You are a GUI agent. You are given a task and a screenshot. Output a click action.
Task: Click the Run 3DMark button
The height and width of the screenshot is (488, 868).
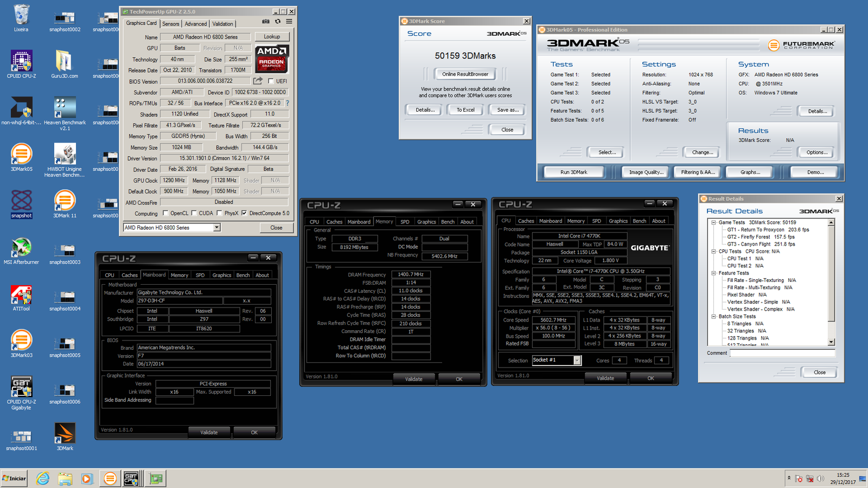[x=573, y=172]
